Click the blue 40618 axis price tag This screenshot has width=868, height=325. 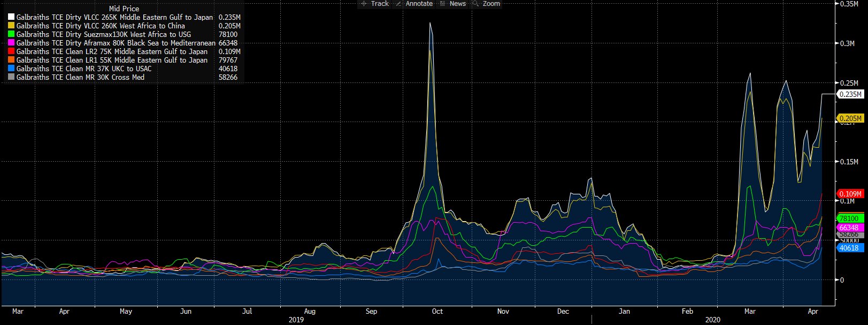pos(849,248)
